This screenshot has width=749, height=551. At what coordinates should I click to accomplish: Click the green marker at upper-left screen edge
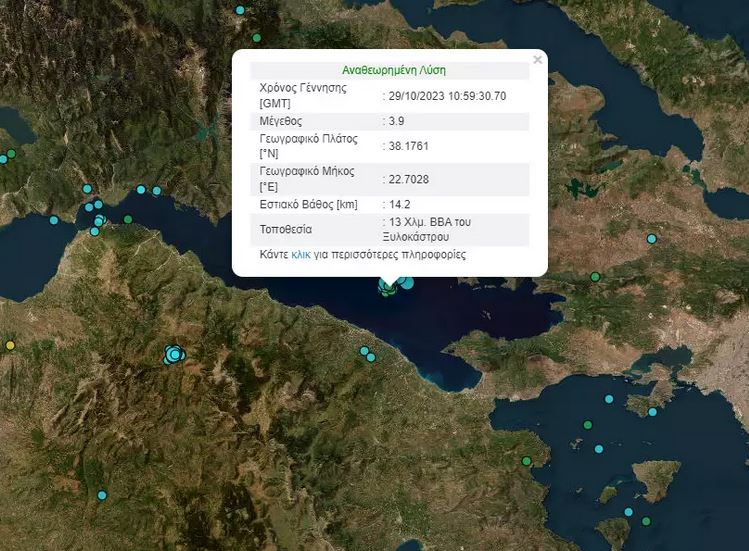pos(11,154)
